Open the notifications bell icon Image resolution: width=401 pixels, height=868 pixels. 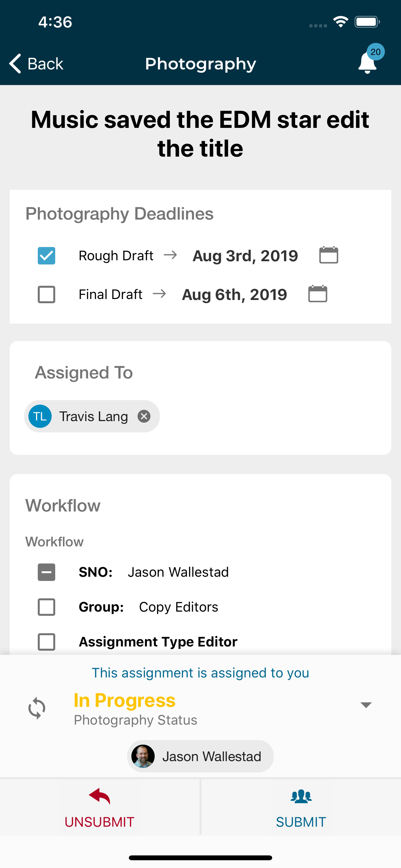(x=367, y=63)
